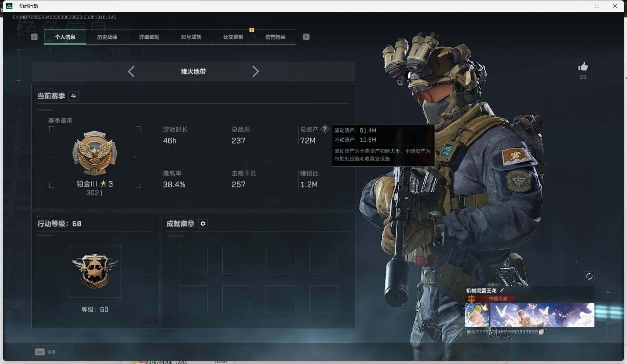Go to next mode with right arrow
627x364 pixels.
click(255, 71)
